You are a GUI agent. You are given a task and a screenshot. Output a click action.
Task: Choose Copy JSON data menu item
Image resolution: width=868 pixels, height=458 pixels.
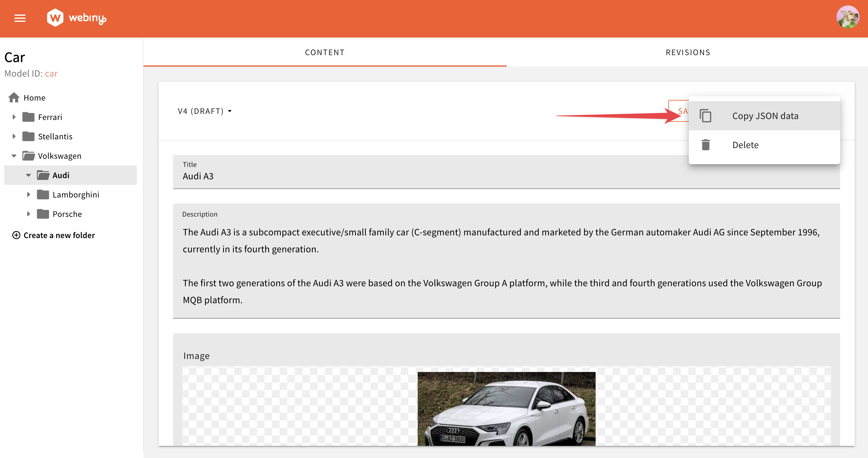(765, 116)
